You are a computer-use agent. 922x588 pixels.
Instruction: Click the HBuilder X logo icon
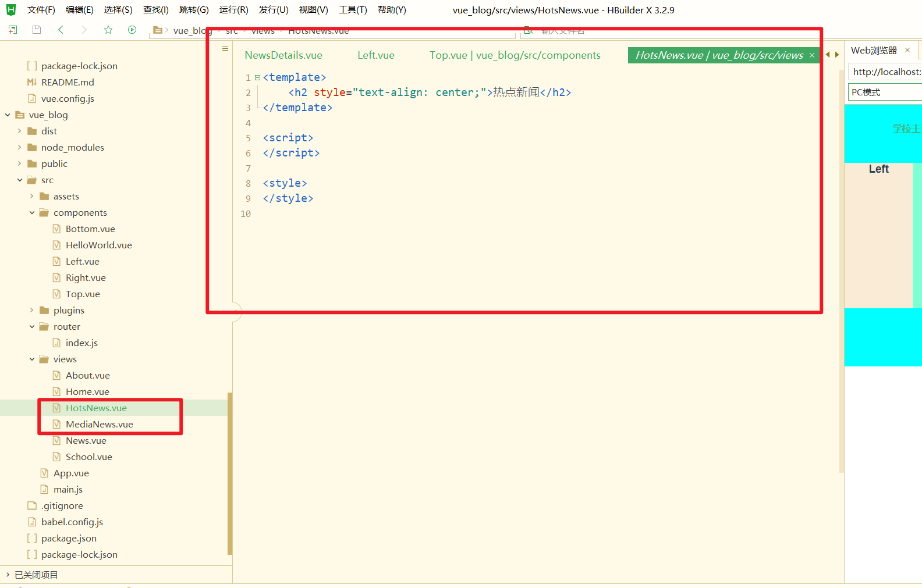pos(11,10)
